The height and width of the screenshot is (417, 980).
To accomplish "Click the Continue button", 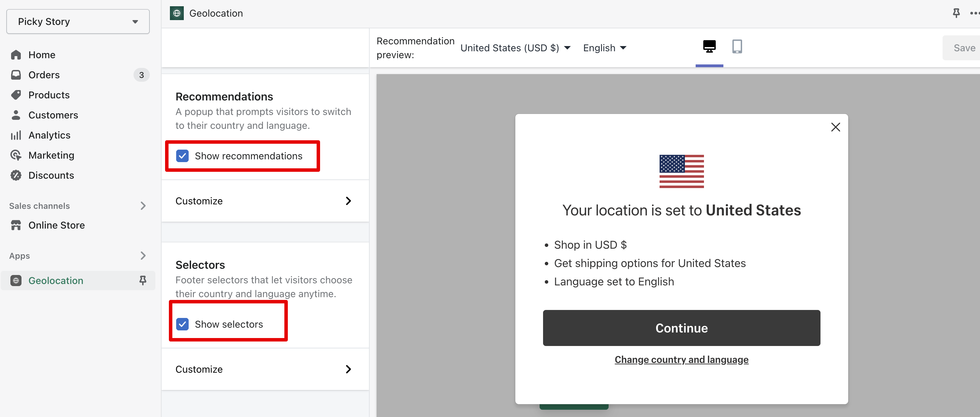I will [681, 328].
